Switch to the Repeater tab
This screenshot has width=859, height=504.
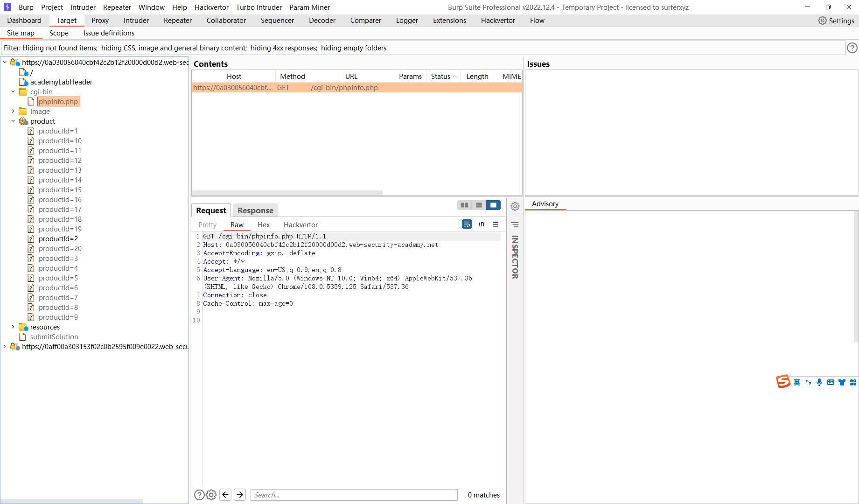point(178,20)
